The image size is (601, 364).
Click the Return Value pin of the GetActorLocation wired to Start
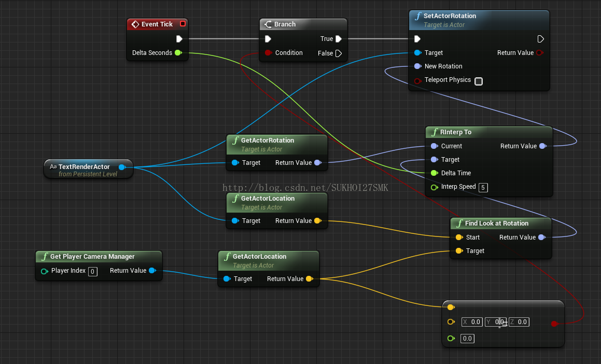coord(318,221)
